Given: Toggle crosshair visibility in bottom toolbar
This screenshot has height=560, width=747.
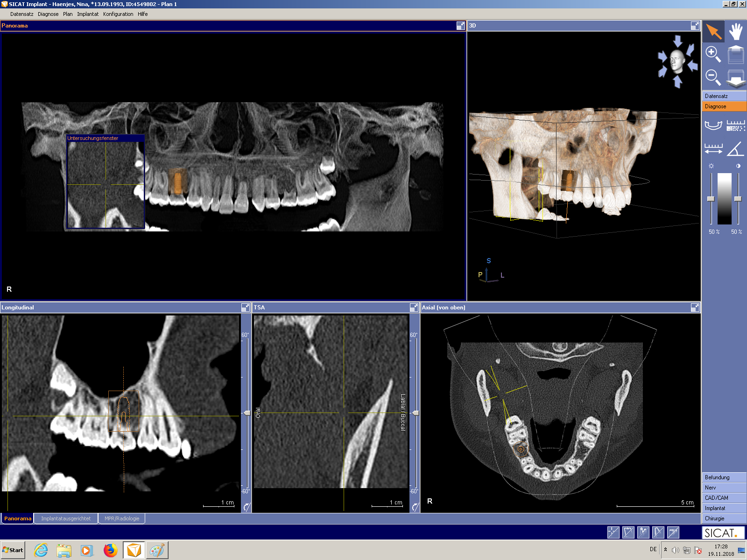Looking at the screenshot, I should tap(613, 532).
